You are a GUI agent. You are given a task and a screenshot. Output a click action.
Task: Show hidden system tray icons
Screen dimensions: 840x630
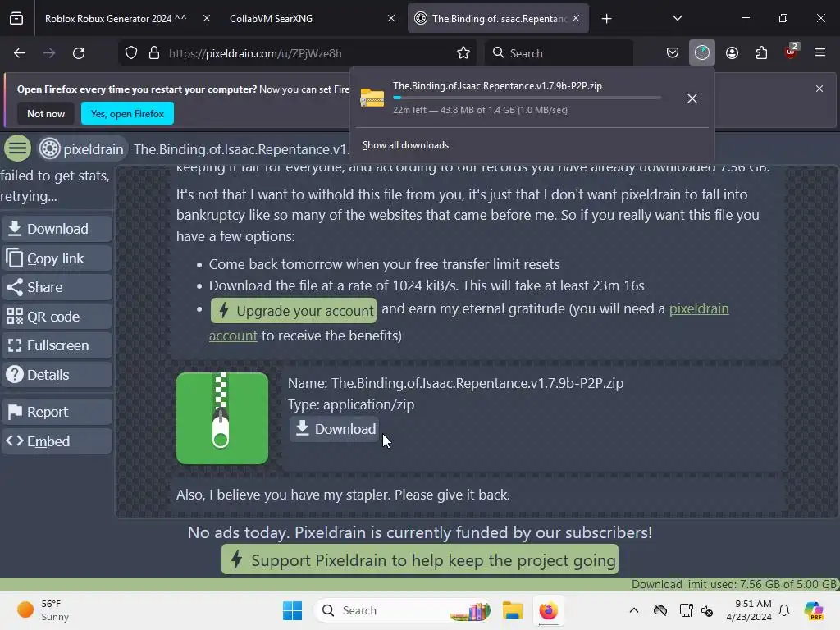click(634, 610)
